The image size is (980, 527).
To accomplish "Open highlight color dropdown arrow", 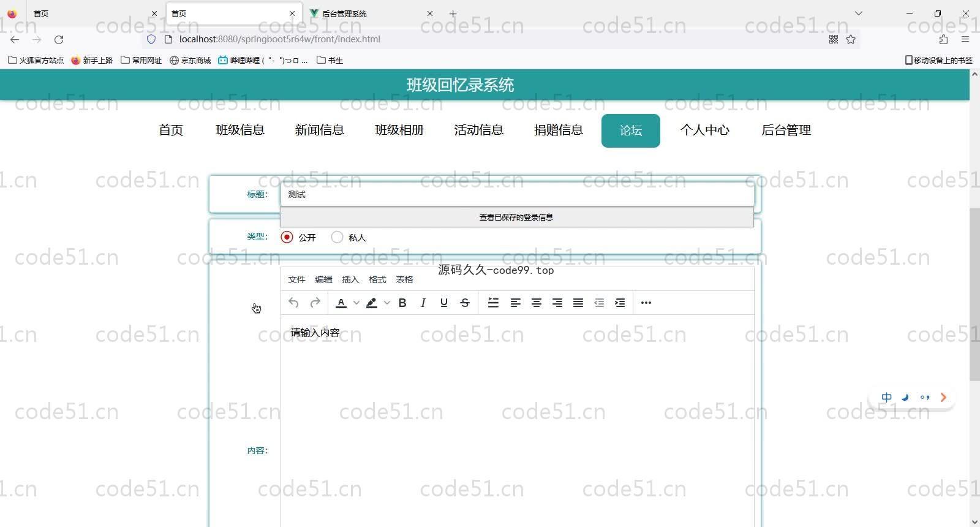I will tap(387, 303).
